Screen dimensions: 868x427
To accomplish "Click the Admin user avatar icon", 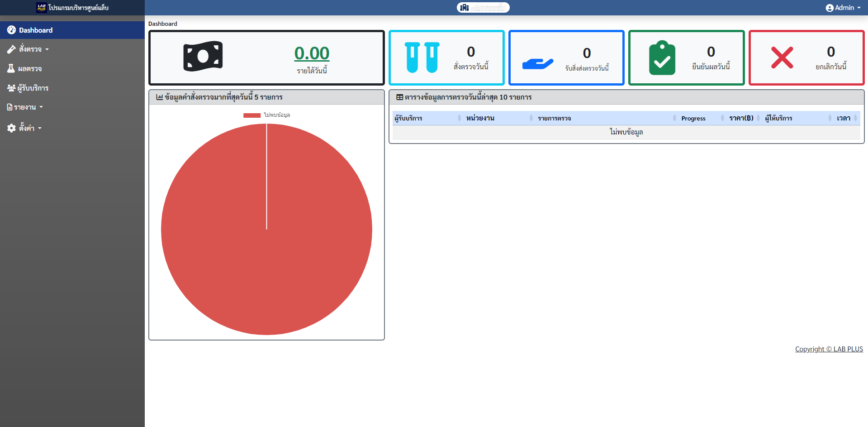I will coord(829,8).
